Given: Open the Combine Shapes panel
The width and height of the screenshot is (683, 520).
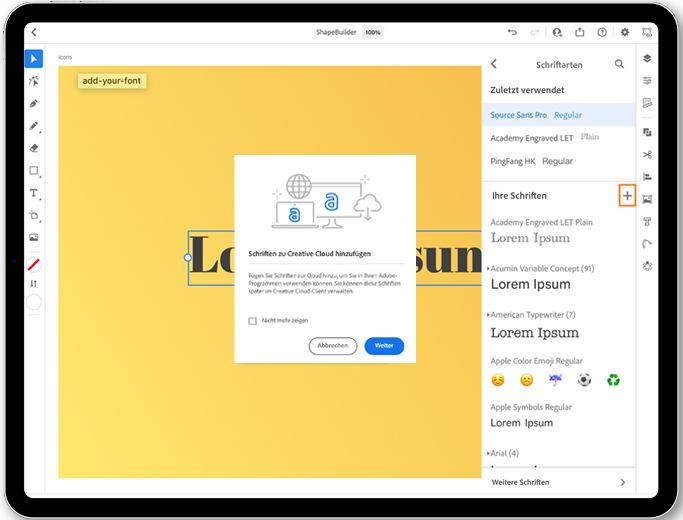Looking at the screenshot, I should [x=647, y=132].
